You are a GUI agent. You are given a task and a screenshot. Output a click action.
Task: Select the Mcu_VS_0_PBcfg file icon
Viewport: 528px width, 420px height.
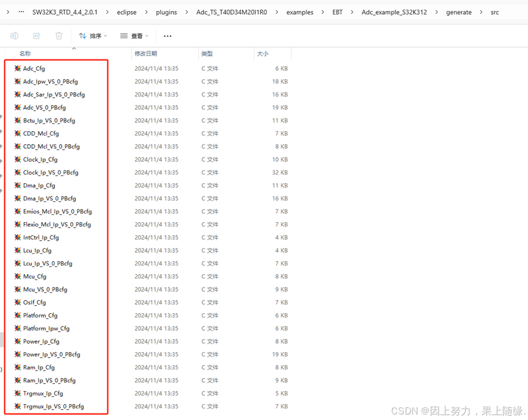tap(18, 289)
